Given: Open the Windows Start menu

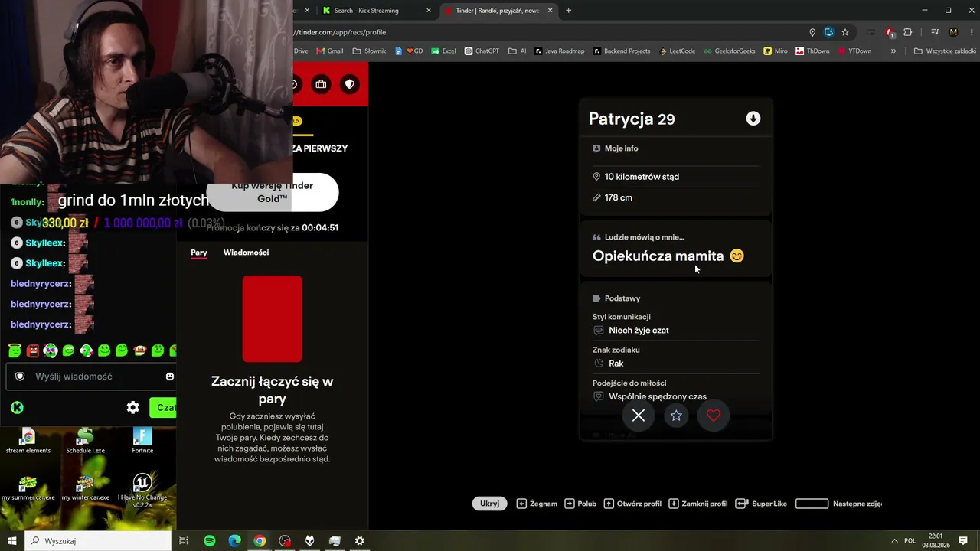Looking at the screenshot, I should point(12,541).
